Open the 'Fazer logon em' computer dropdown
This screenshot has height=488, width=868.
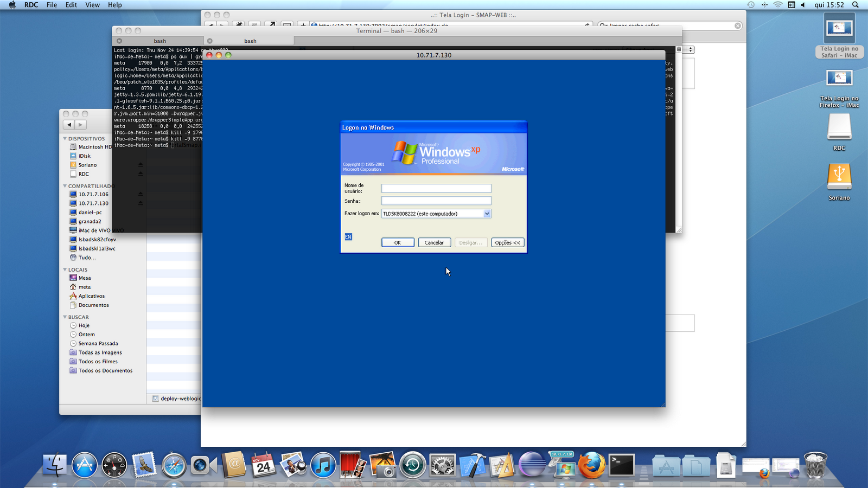[487, 214]
